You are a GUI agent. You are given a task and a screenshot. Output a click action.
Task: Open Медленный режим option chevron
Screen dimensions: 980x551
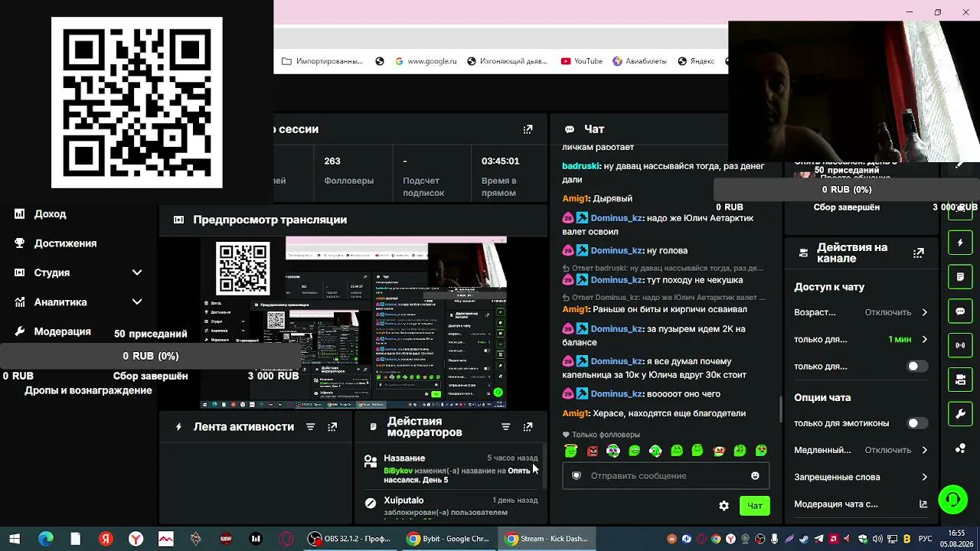924,450
